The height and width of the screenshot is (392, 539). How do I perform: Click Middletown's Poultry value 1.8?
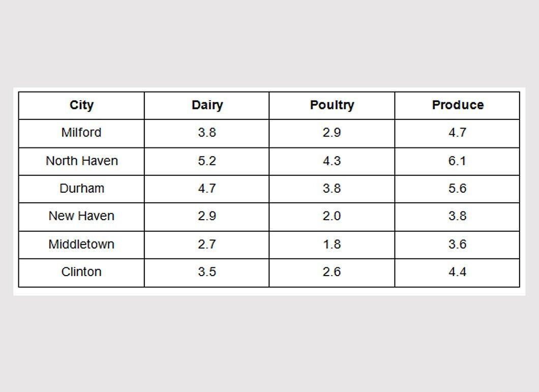coord(332,244)
